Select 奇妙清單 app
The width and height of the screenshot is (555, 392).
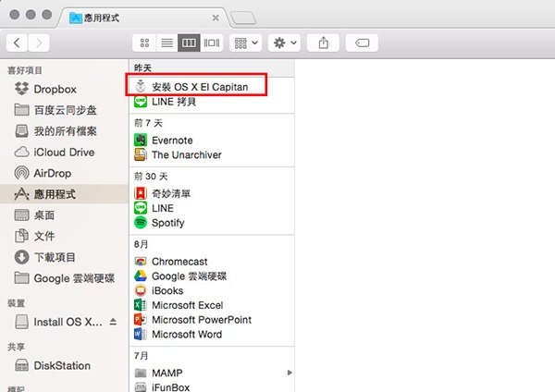(163, 193)
